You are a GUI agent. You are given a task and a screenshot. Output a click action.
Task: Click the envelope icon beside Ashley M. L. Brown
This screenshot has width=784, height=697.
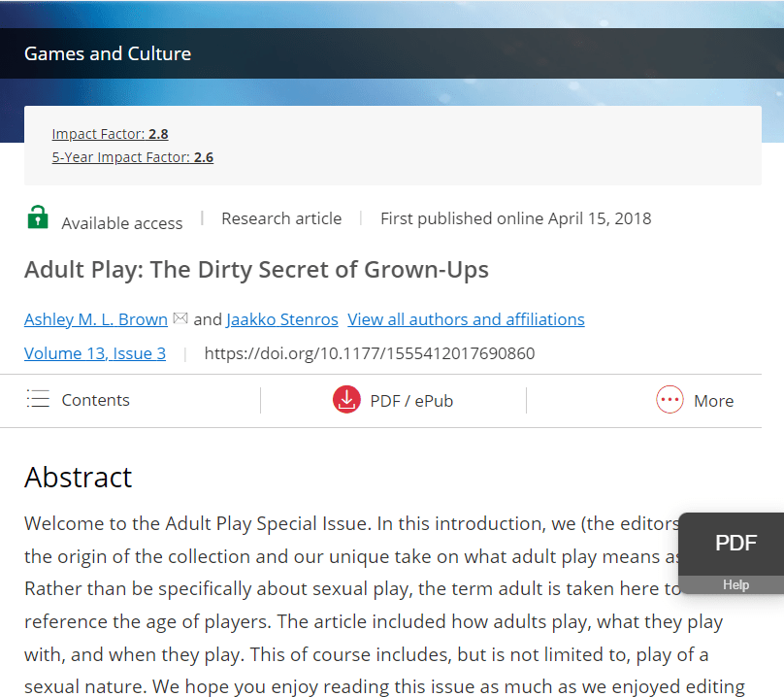(x=180, y=318)
